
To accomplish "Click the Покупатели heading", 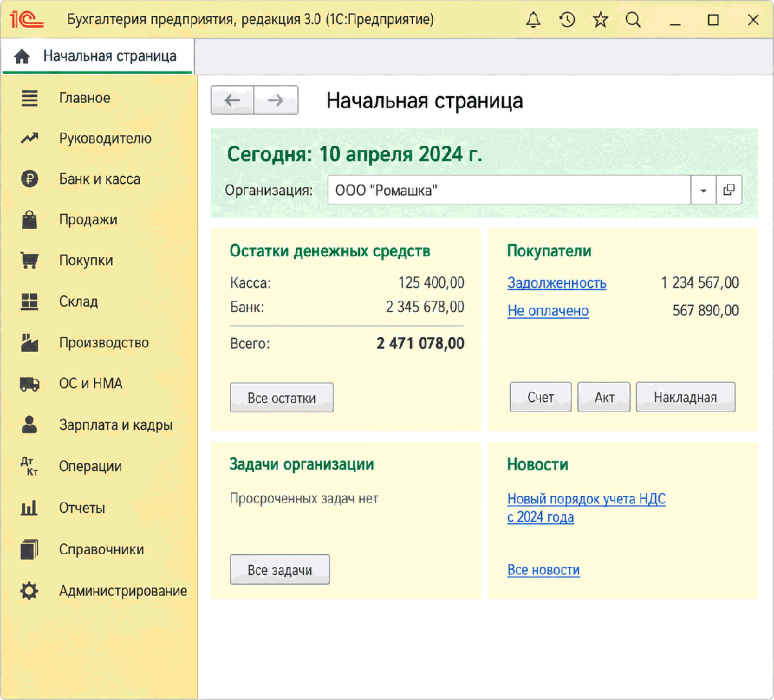I will (550, 251).
